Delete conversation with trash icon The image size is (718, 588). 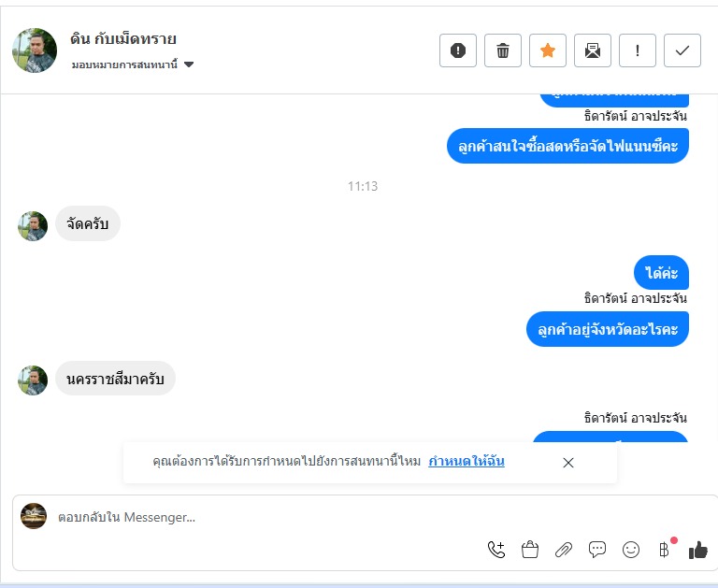click(x=503, y=50)
